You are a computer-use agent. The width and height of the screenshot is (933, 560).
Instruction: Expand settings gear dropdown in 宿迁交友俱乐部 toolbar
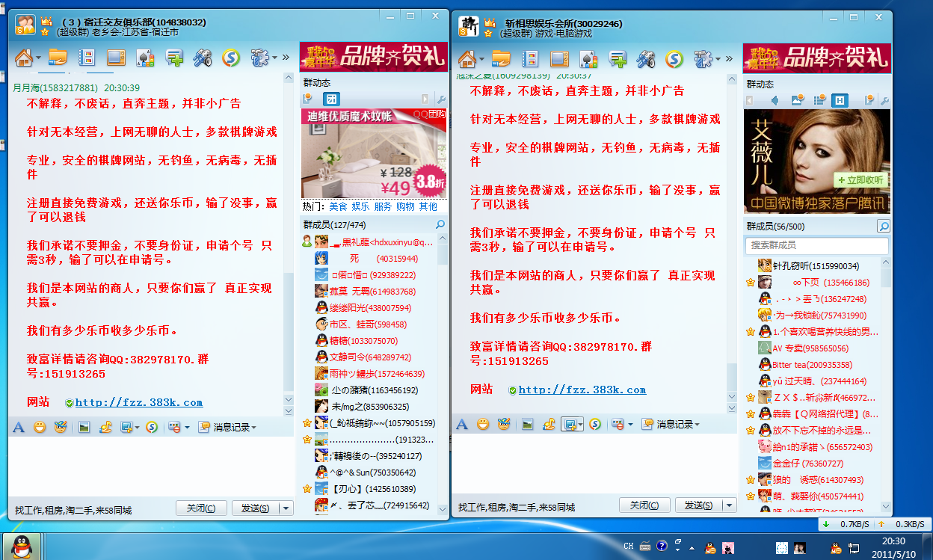click(274, 58)
